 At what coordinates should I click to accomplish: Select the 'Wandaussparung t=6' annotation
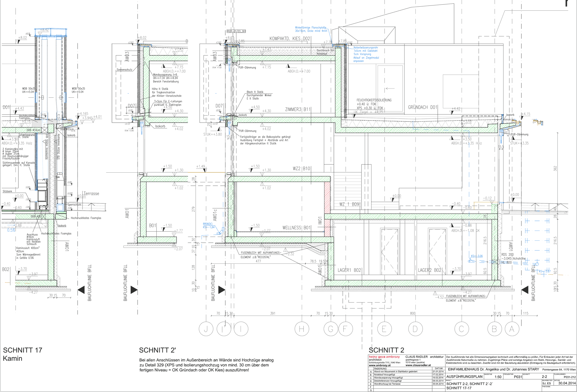tap(165, 75)
